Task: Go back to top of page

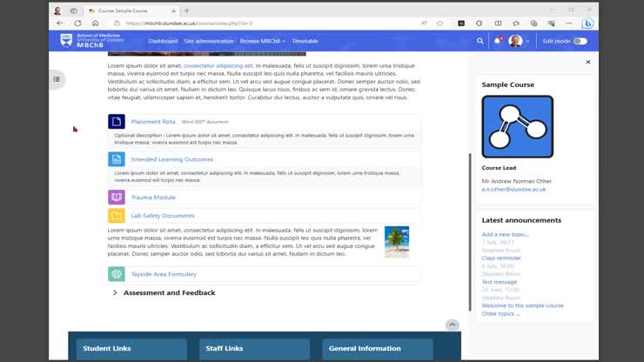Action: [x=453, y=325]
